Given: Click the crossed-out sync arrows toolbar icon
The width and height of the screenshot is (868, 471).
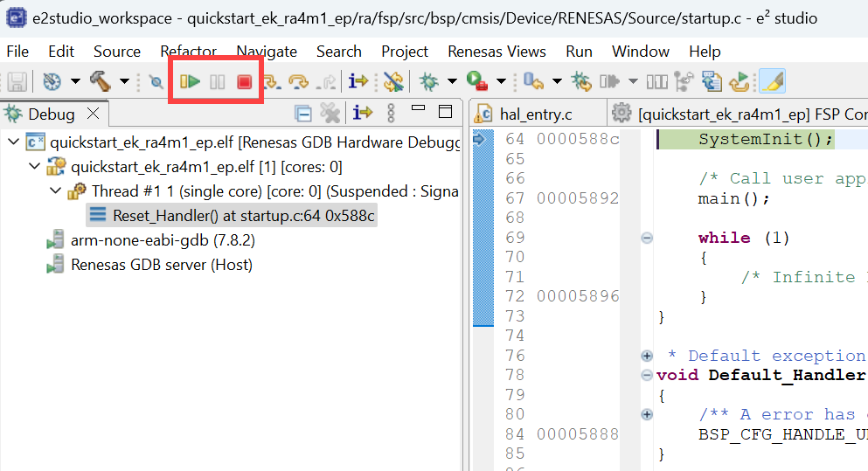Looking at the screenshot, I should 393,82.
